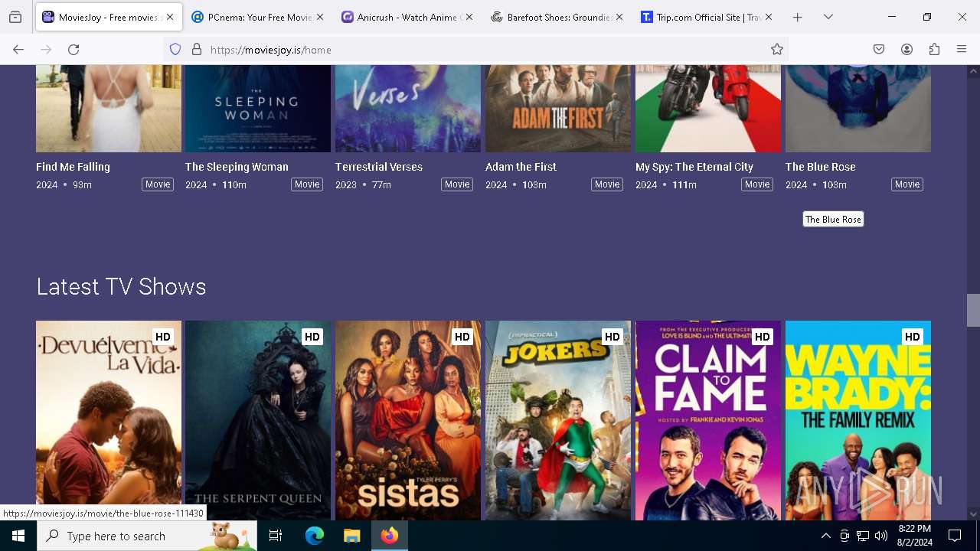Image resolution: width=980 pixels, height=551 pixels.
Task: Open the Firefox View icon
Action: click(x=15, y=17)
